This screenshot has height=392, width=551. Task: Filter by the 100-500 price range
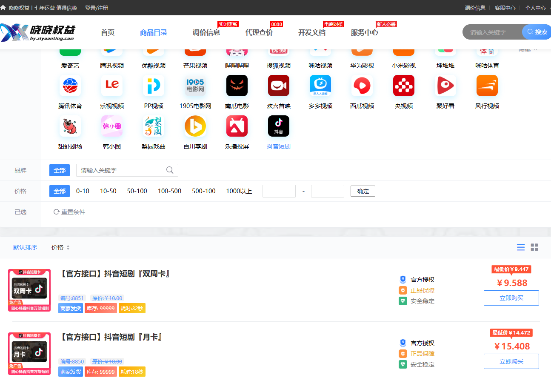tap(169, 191)
